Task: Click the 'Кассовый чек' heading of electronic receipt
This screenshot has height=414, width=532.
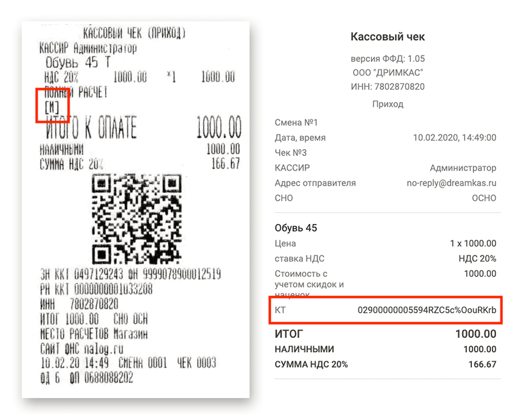Action: (387, 37)
